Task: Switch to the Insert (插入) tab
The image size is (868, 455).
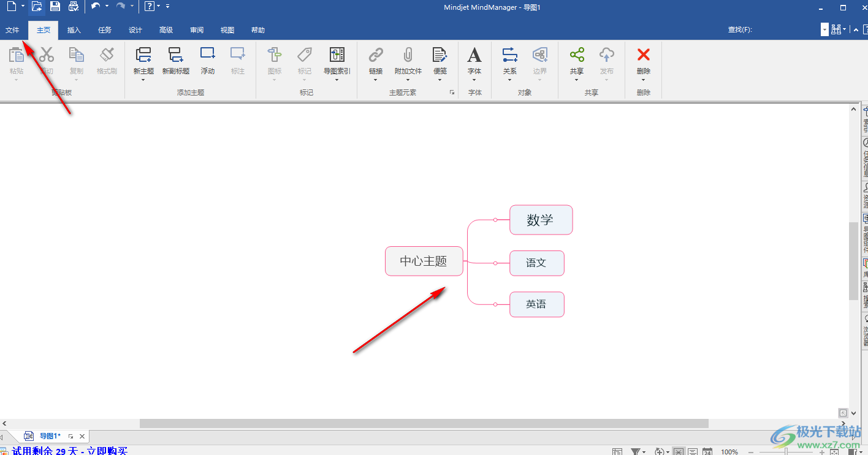Action: point(74,30)
